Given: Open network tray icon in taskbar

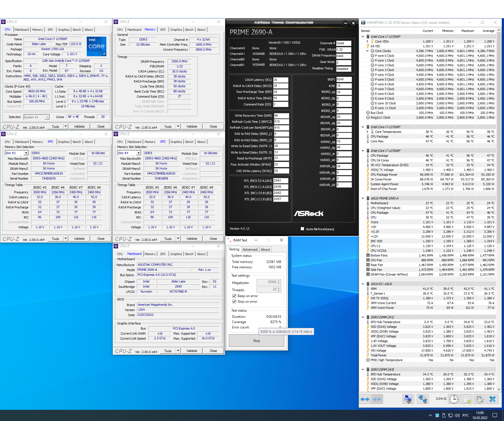Looking at the screenshot, I should click(x=451, y=415).
